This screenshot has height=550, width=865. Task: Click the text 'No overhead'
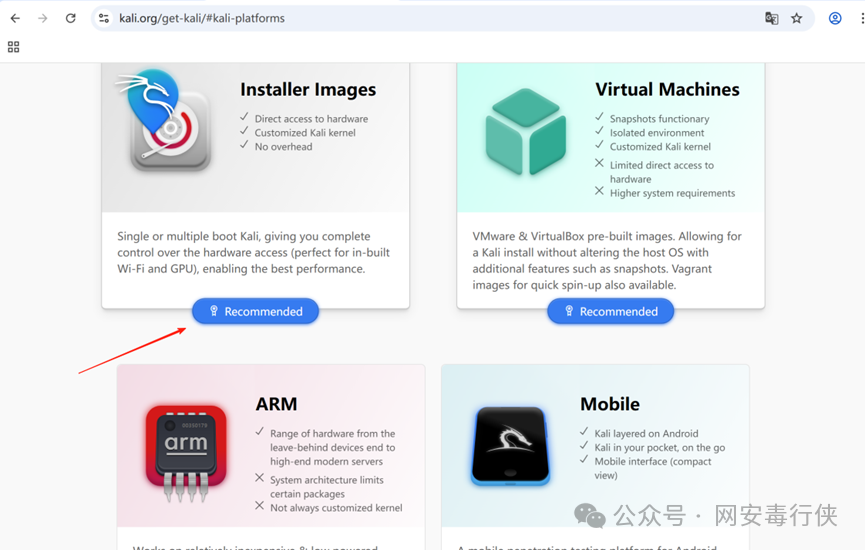coord(284,147)
